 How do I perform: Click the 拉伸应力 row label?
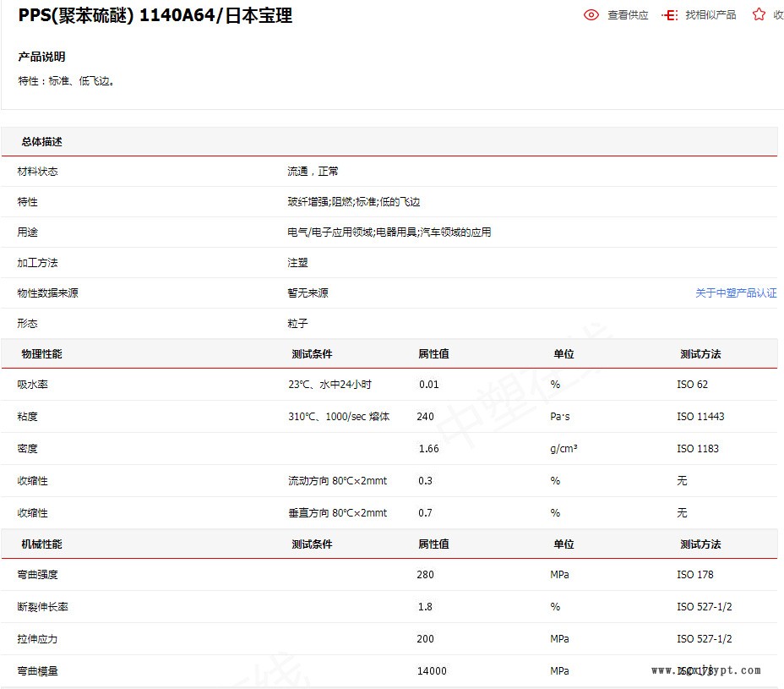[37, 639]
